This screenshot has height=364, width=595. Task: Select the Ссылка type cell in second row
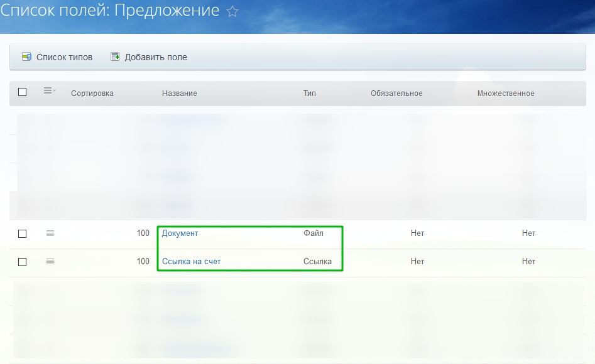tap(317, 262)
